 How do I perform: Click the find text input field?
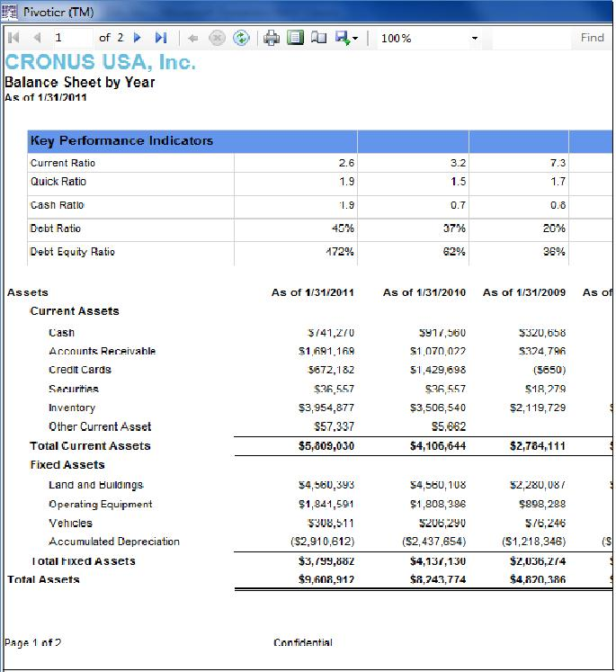click(531, 38)
